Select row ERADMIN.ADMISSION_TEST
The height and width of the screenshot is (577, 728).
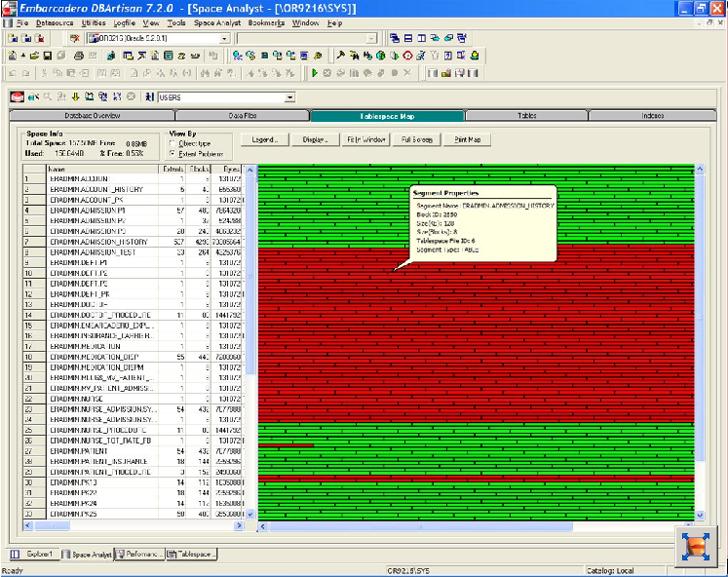pyautogui.click(x=134, y=252)
